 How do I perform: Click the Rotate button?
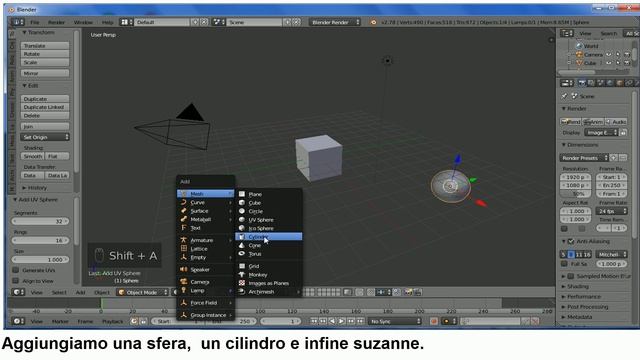click(x=45, y=54)
